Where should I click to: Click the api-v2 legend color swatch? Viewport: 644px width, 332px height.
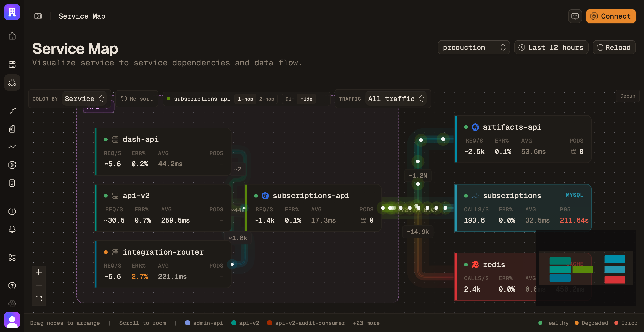[234, 323]
